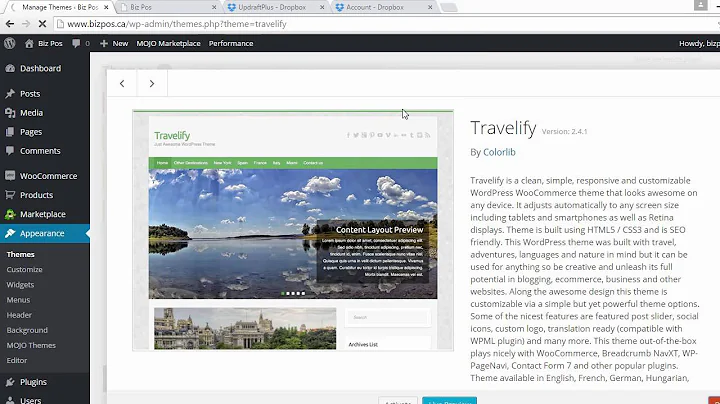
Task: Click the Colorlib author link
Action: click(499, 152)
